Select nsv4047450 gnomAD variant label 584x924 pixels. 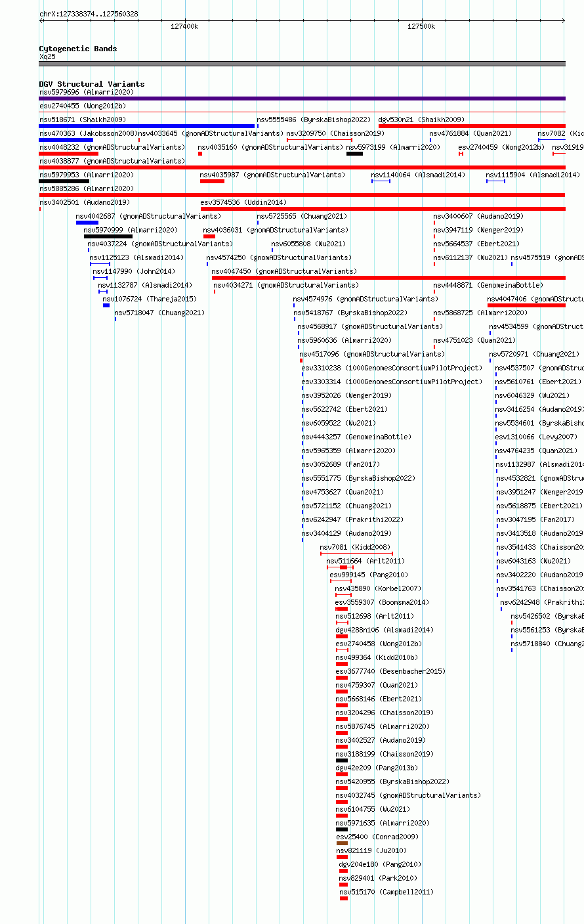coord(284,271)
